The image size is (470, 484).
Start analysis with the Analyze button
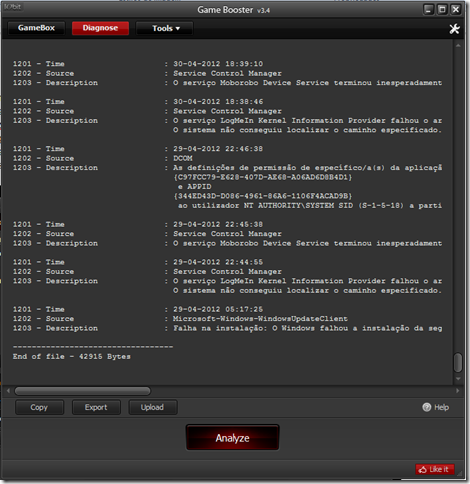tap(232, 437)
